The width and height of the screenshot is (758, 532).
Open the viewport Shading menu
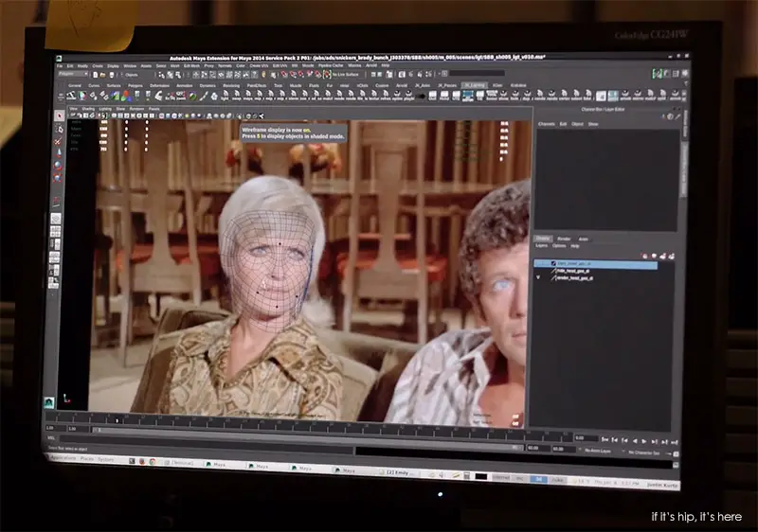coord(88,109)
